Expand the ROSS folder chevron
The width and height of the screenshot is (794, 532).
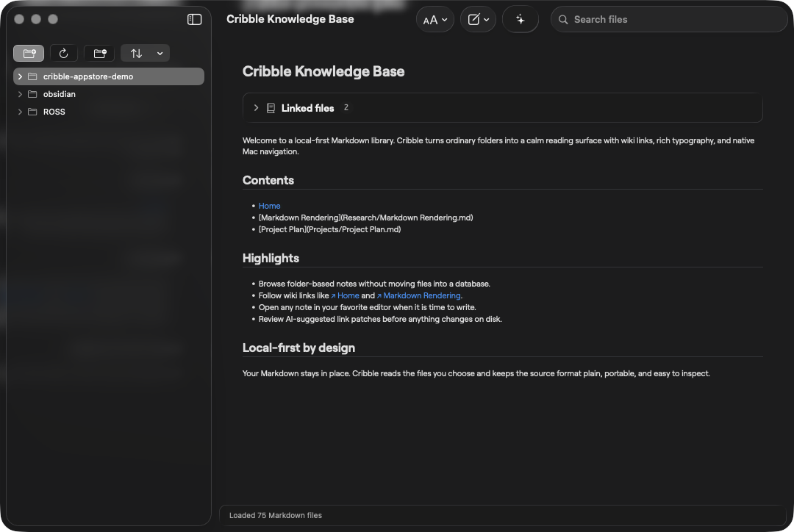pyautogui.click(x=20, y=112)
